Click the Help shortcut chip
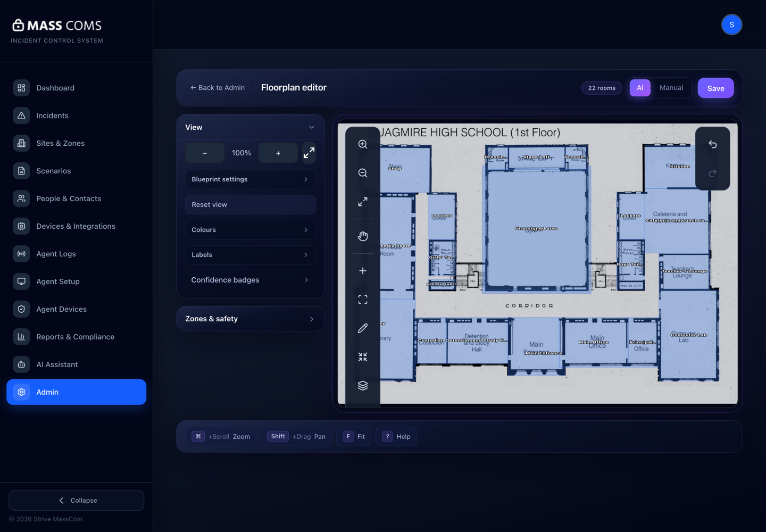This screenshot has width=766, height=532. click(x=396, y=437)
